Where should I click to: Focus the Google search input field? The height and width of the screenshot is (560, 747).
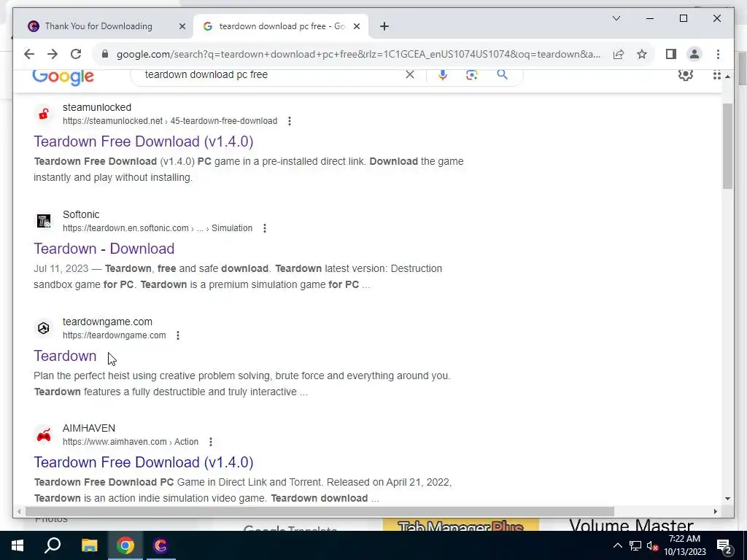tap(271, 75)
